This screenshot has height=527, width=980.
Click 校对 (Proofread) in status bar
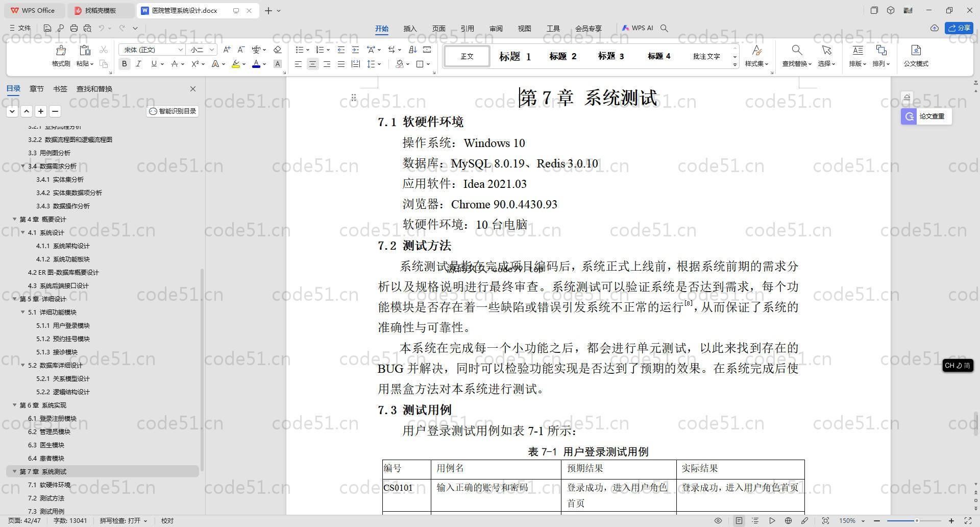click(167, 520)
